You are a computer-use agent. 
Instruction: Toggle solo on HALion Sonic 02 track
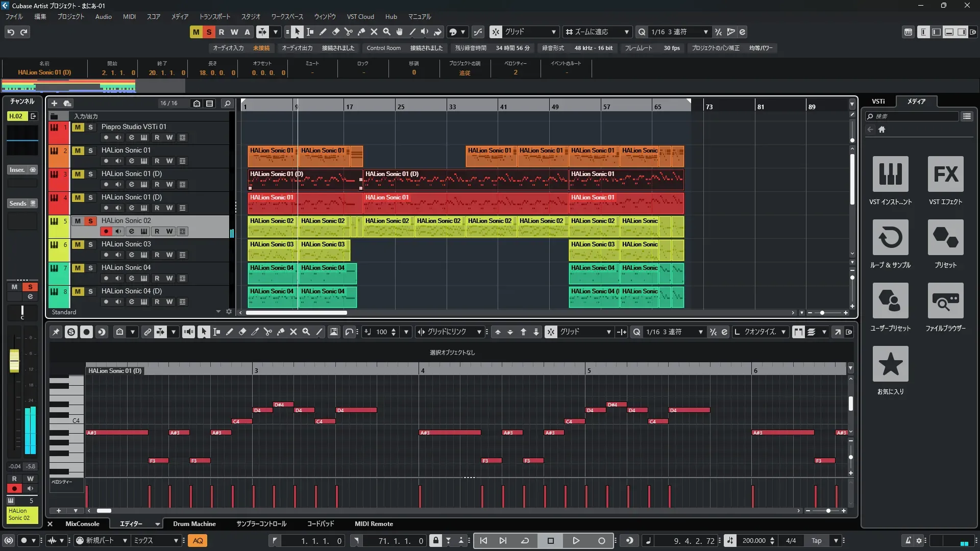(x=90, y=221)
